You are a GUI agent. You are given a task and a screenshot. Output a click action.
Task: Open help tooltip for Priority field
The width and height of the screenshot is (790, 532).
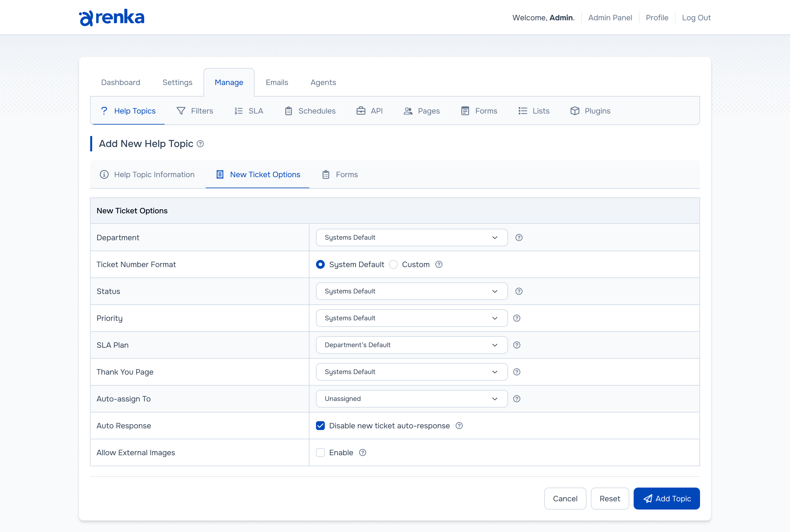coord(517,318)
